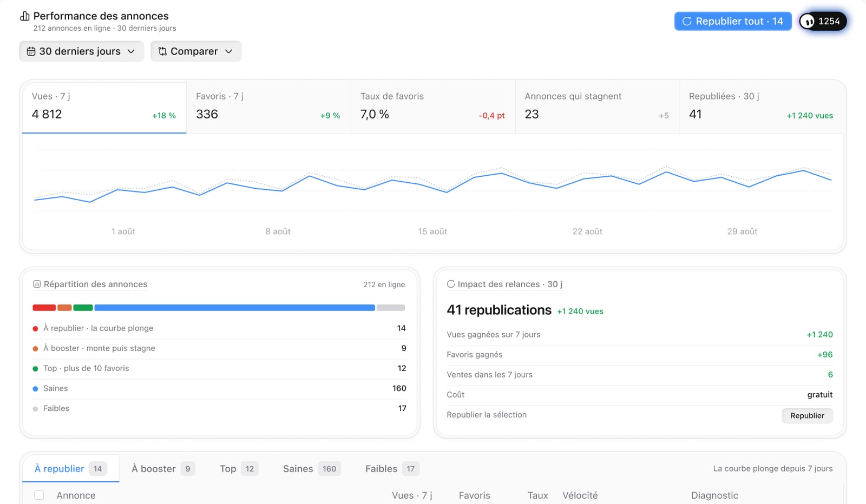This screenshot has height=504, width=866.
Task: Click the 41 republications heading
Action: coord(499,310)
